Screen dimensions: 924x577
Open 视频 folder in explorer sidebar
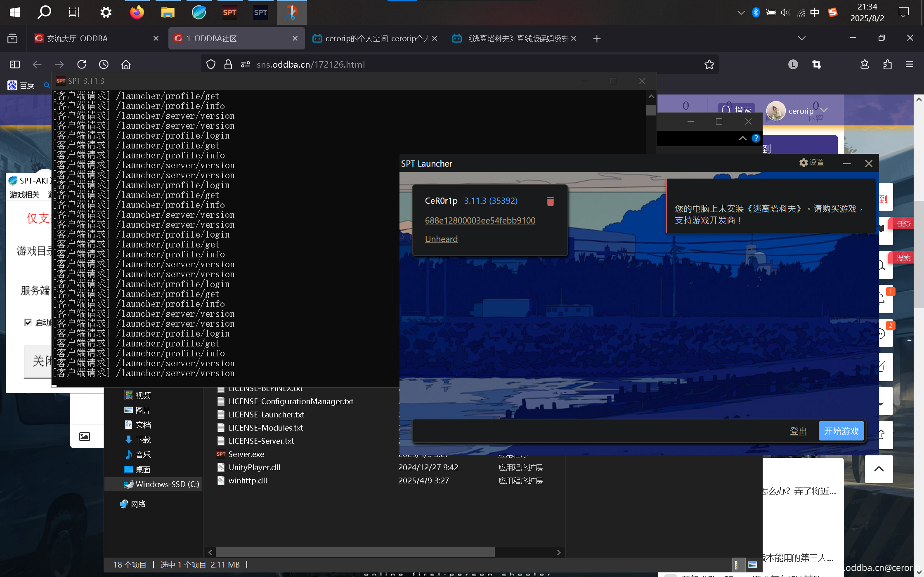pyautogui.click(x=138, y=395)
